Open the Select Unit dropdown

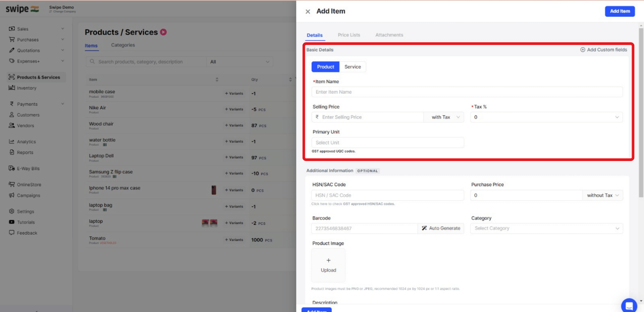[x=387, y=142]
